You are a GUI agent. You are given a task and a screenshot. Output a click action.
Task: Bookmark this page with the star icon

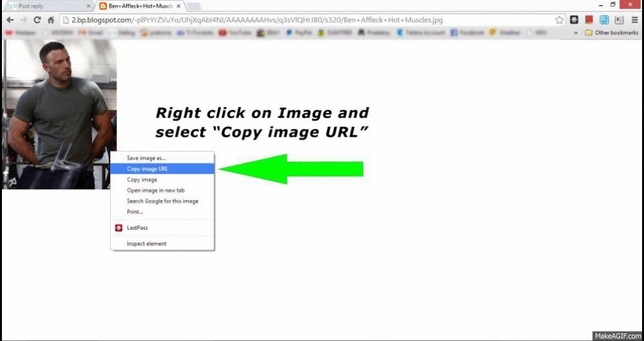(560, 20)
